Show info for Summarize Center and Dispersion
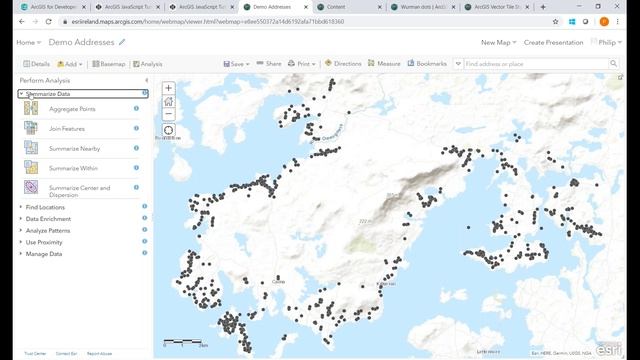 [136, 187]
